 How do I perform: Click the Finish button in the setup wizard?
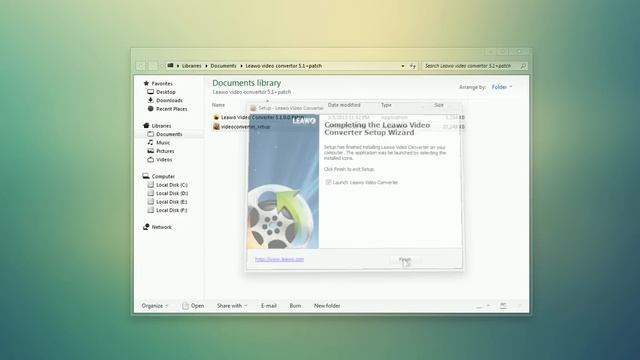(405, 260)
